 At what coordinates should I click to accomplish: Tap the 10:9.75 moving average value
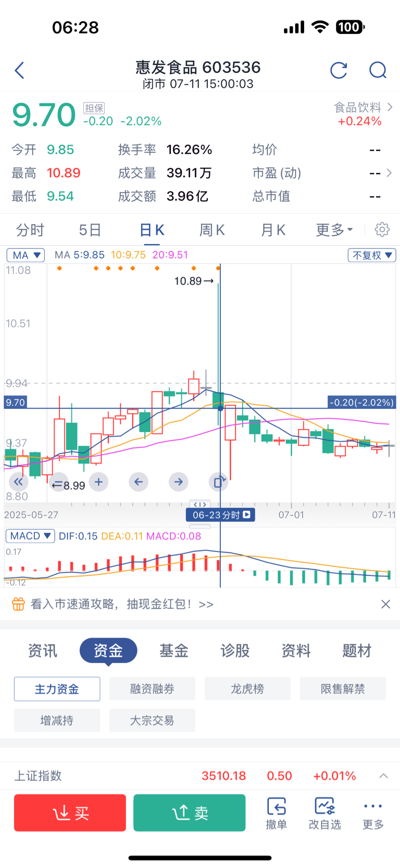[129, 255]
